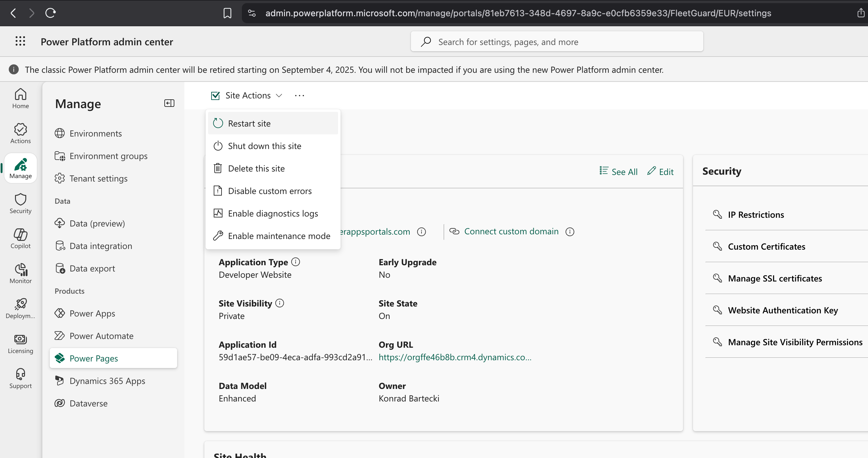Open Deployment in the left rail
Image resolution: width=868 pixels, height=458 pixels.
click(x=21, y=308)
